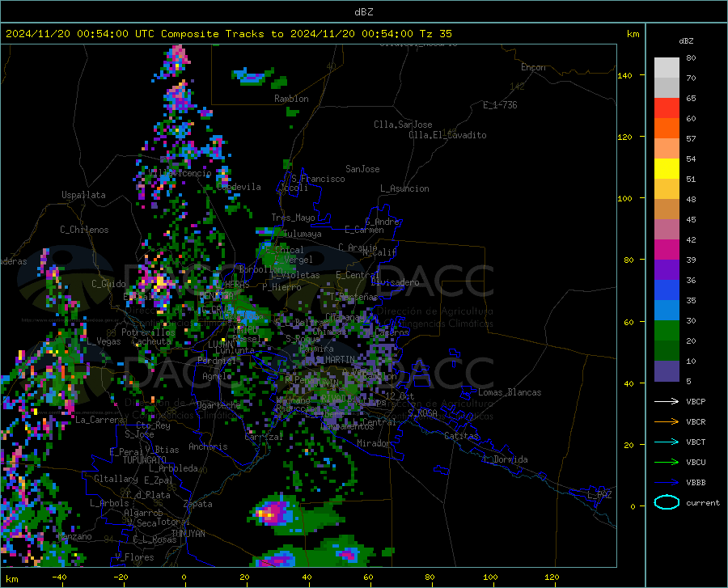
Task: Click the 'Clla.El_Cavadito' map label
Action: click(x=447, y=135)
